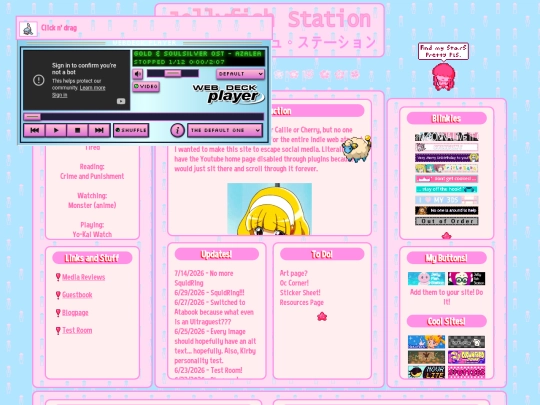
Task: Click the 'Find my Stars' speech bubble
Action: point(443,51)
